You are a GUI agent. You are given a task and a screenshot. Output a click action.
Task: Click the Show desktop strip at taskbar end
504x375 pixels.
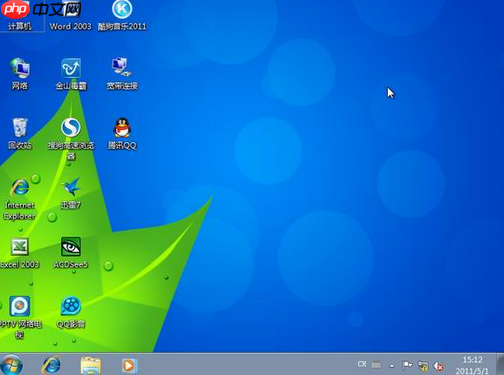point(500,364)
